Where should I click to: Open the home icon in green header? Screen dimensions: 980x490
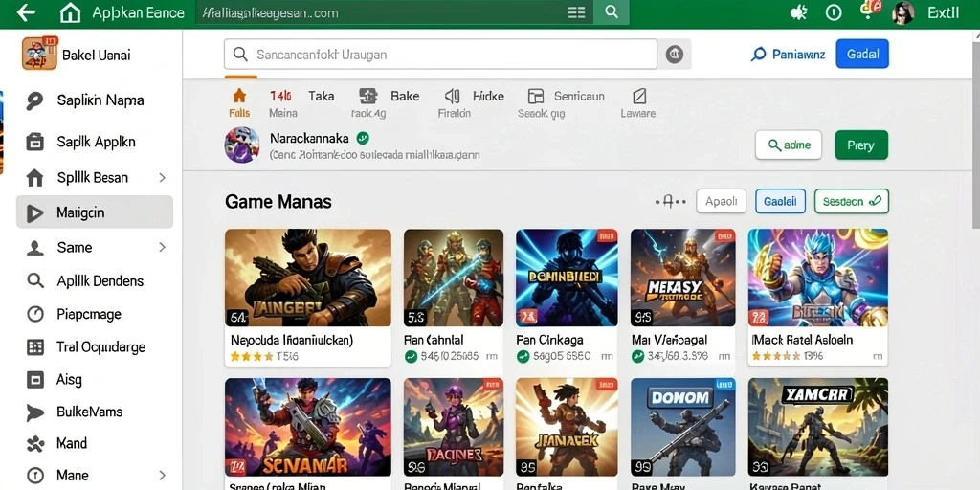pyautogui.click(x=70, y=12)
